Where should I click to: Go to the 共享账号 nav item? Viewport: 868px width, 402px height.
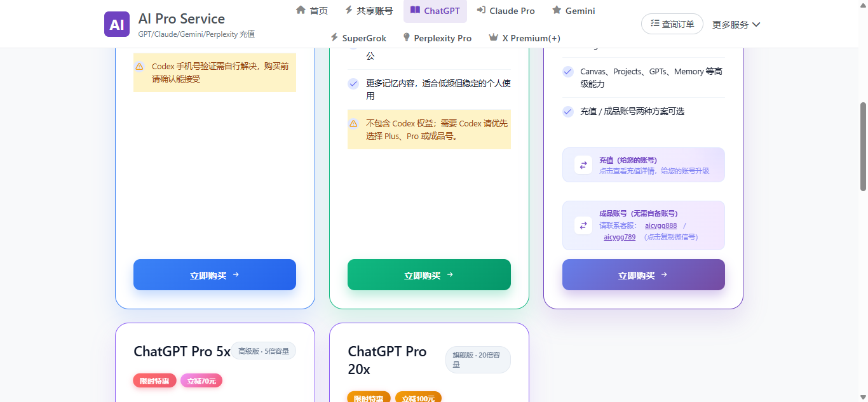pyautogui.click(x=369, y=10)
